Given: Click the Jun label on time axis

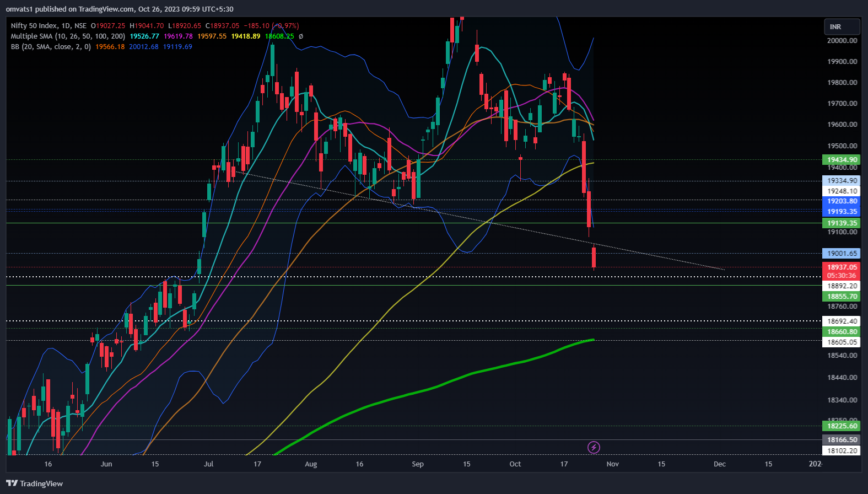Looking at the screenshot, I should (106, 464).
